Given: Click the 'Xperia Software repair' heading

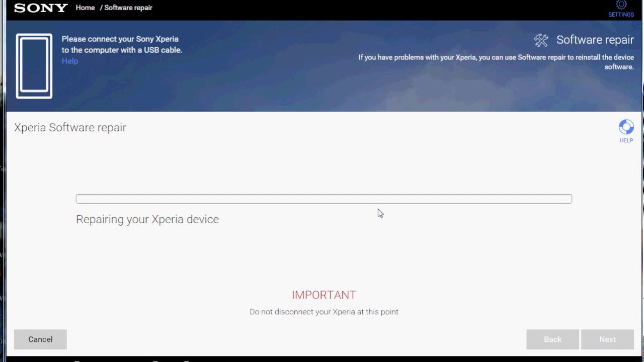Looking at the screenshot, I should click(x=70, y=127).
